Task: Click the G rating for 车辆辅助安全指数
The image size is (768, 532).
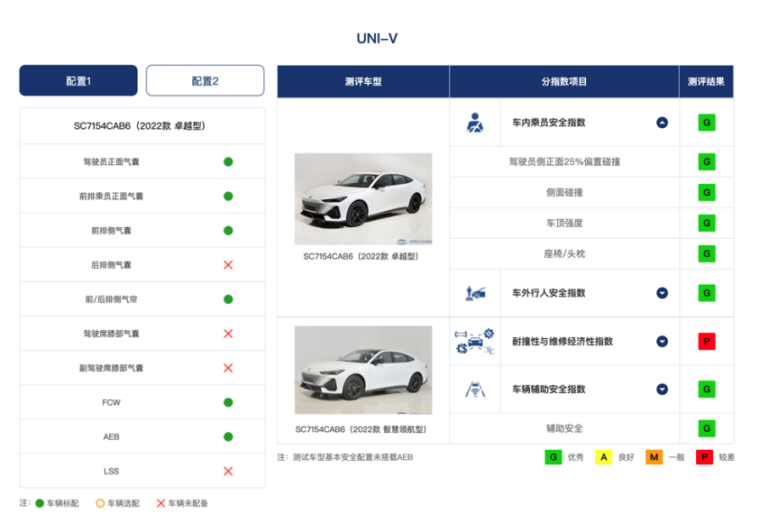Action: [707, 390]
